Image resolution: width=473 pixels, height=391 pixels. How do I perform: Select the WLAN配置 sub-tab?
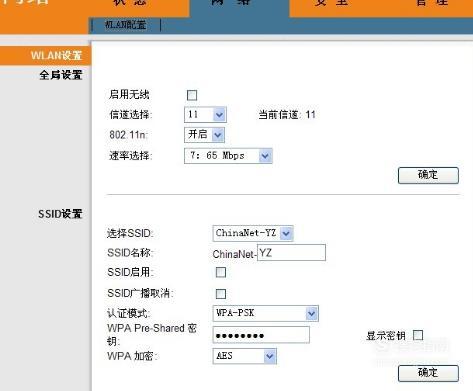125,25
